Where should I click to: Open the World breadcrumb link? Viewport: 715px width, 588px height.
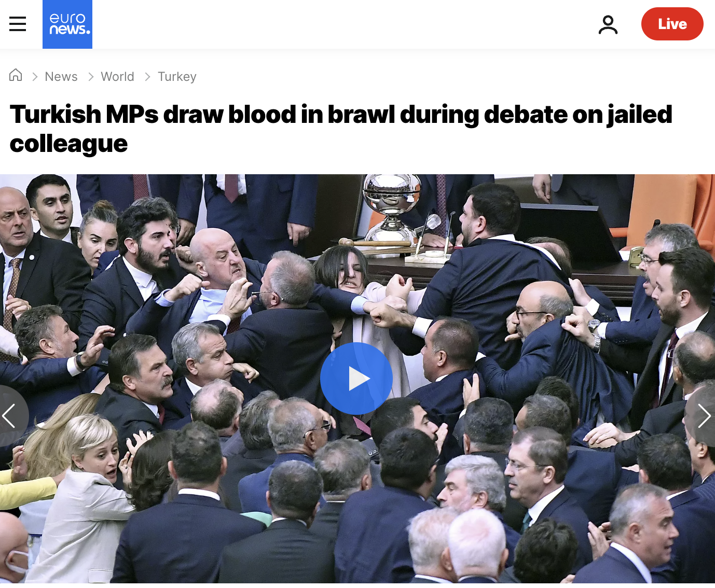[x=117, y=77]
